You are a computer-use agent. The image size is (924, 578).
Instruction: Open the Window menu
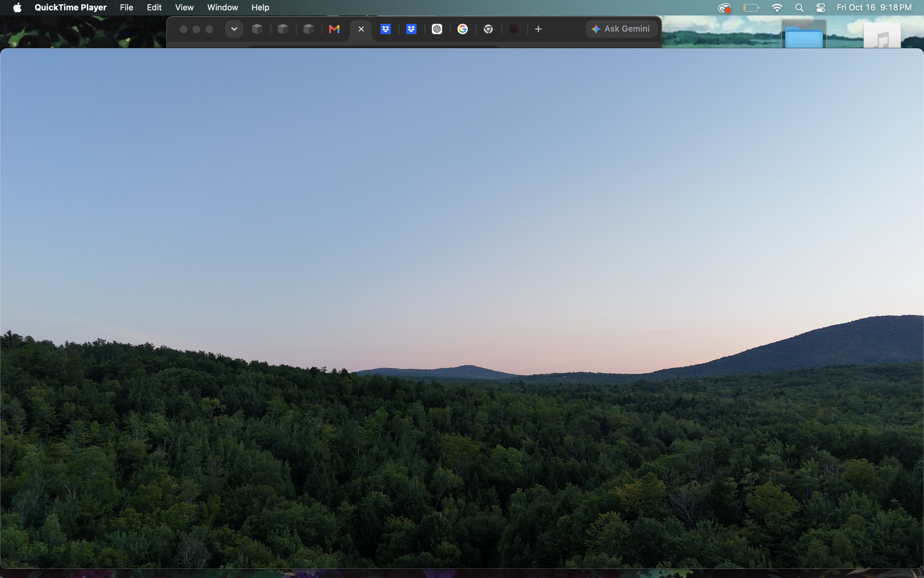pos(223,8)
